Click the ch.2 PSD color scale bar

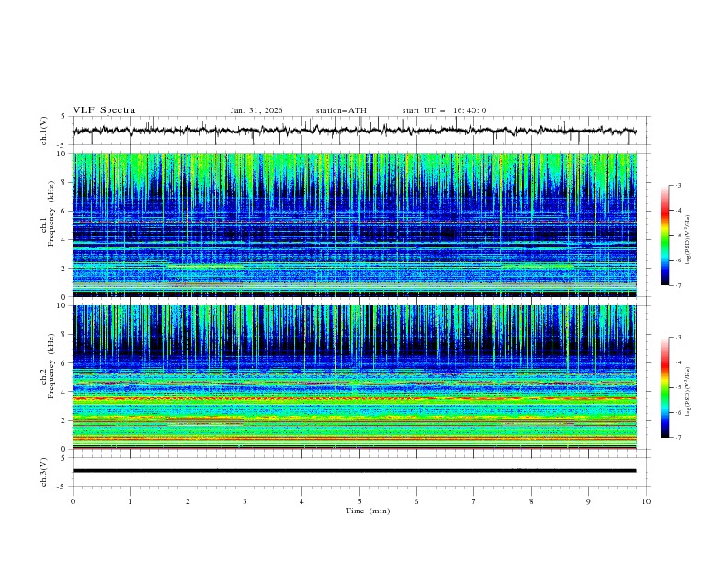[x=665, y=387]
